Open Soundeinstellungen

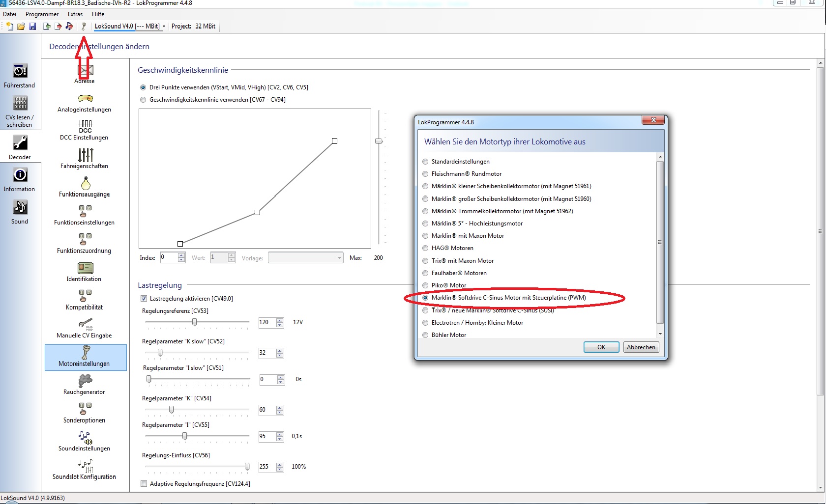pyautogui.click(x=85, y=441)
